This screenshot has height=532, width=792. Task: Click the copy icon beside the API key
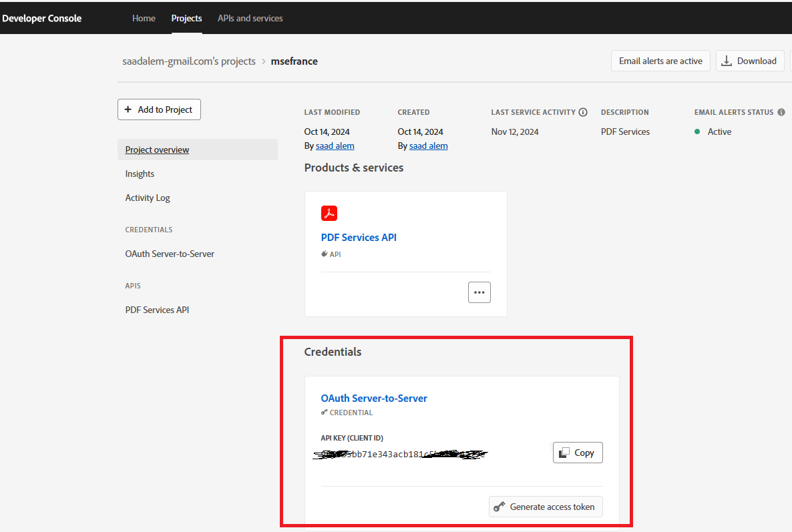coord(565,452)
